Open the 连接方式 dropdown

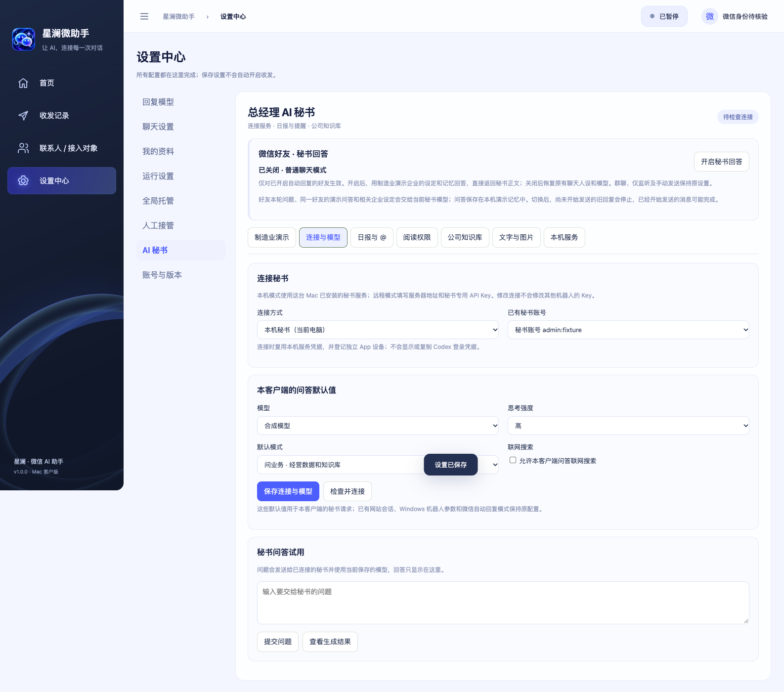tap(378, 330)
